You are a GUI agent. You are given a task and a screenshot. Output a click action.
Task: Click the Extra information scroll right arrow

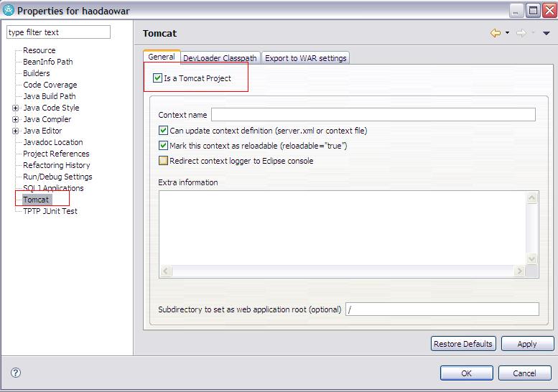click(x=519, y=271)
